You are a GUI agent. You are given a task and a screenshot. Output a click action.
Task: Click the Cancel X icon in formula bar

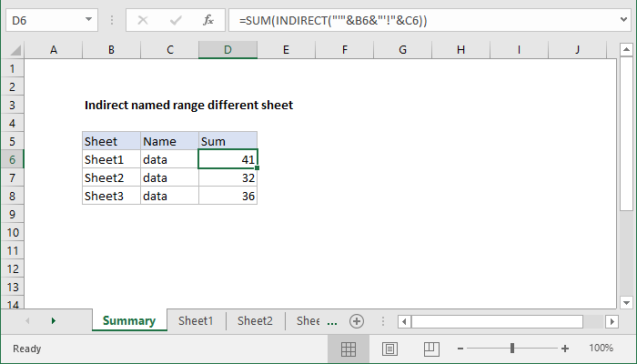pos(142,19)
